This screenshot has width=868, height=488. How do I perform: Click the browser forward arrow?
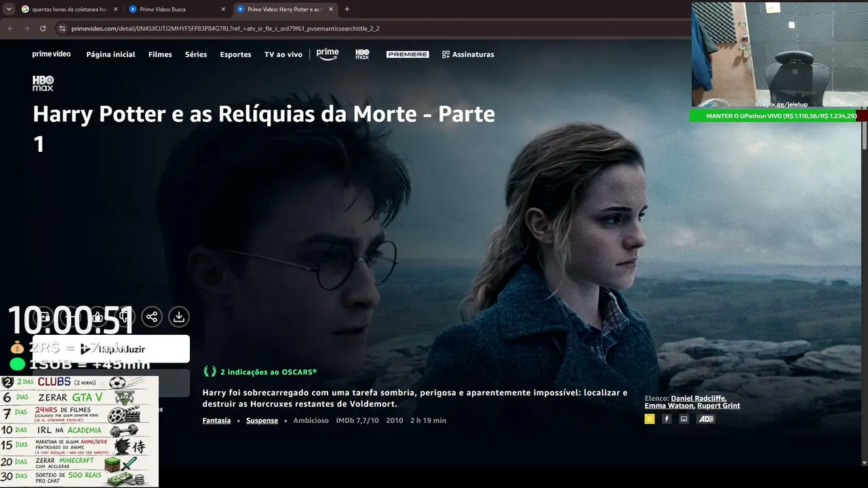(x=26, y=28)
